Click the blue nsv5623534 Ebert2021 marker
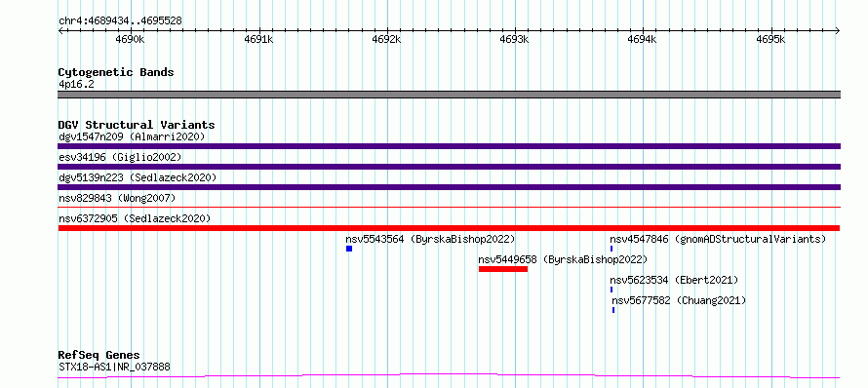Viewport: 868px width, 388px height. tap(612, 290)
